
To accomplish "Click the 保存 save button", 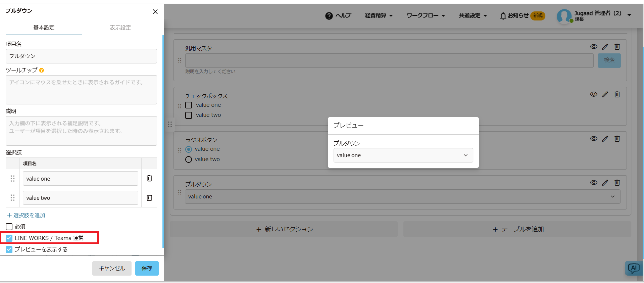I will coord(147,268).
